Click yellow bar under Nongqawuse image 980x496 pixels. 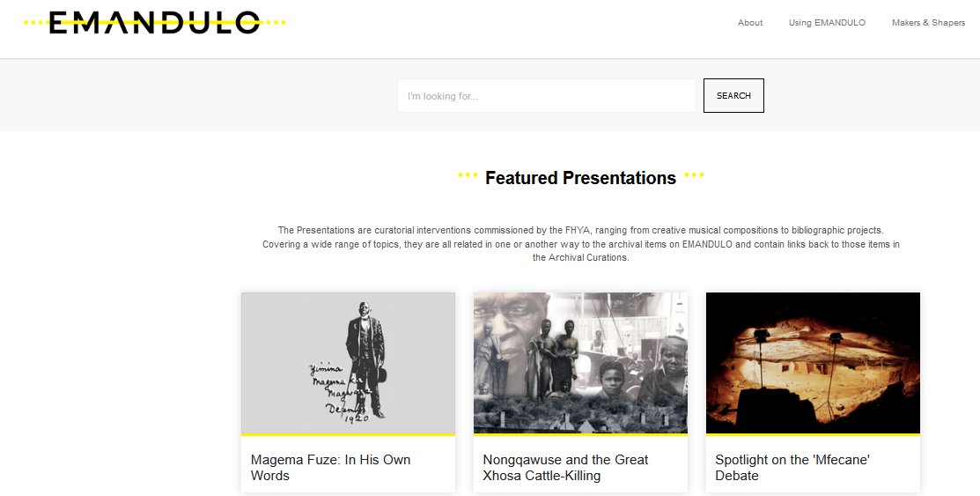pos(580,434)
